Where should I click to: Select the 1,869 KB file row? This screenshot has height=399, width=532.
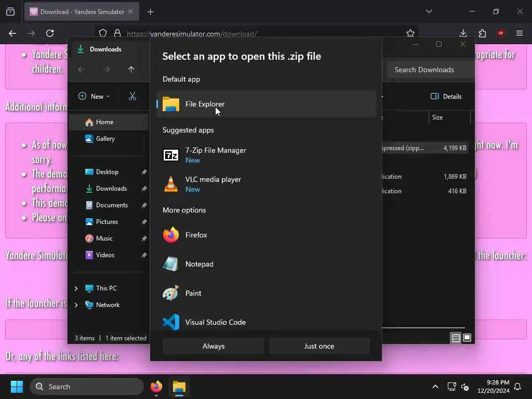(x=425, y=177)
